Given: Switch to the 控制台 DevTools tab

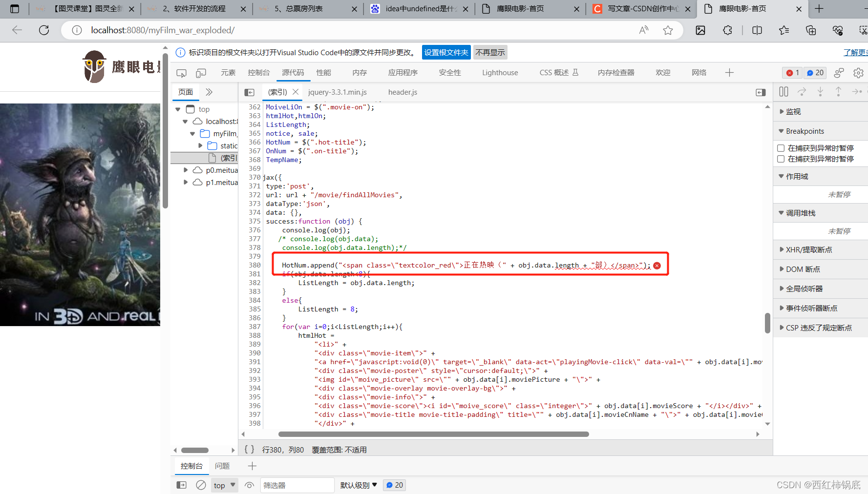Looking at the screenshot, I should tap(258, 73).
